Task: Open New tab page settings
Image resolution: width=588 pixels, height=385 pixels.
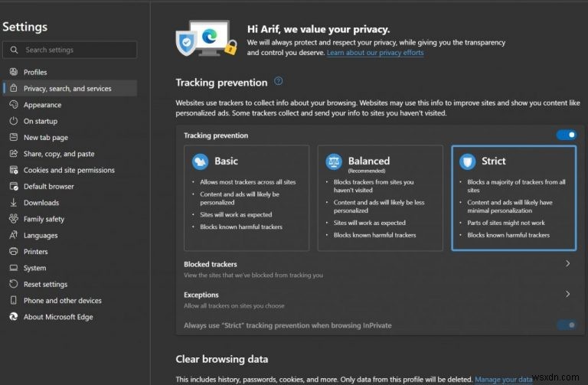Action: 70,137
